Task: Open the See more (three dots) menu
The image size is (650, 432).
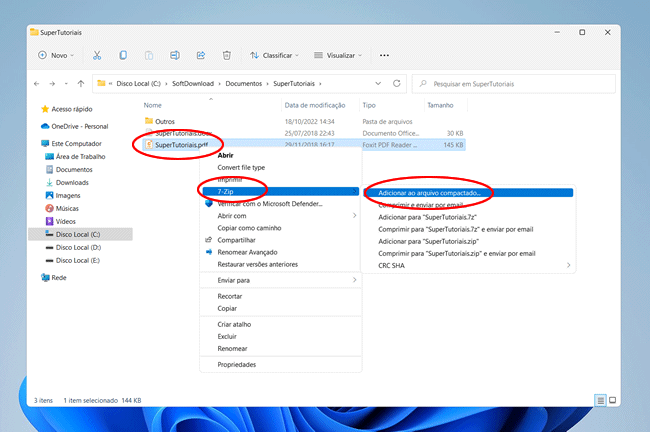Action: [x=385, y=55]
